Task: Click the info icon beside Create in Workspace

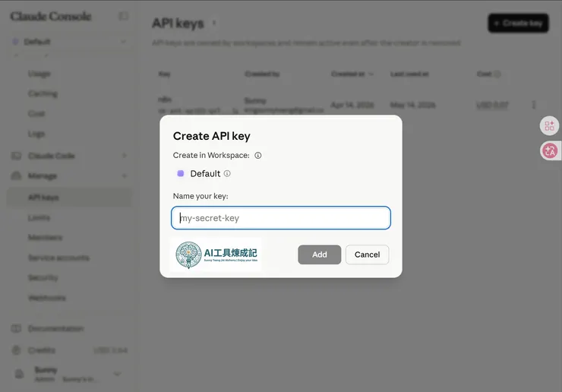Action: pos(258,155)
